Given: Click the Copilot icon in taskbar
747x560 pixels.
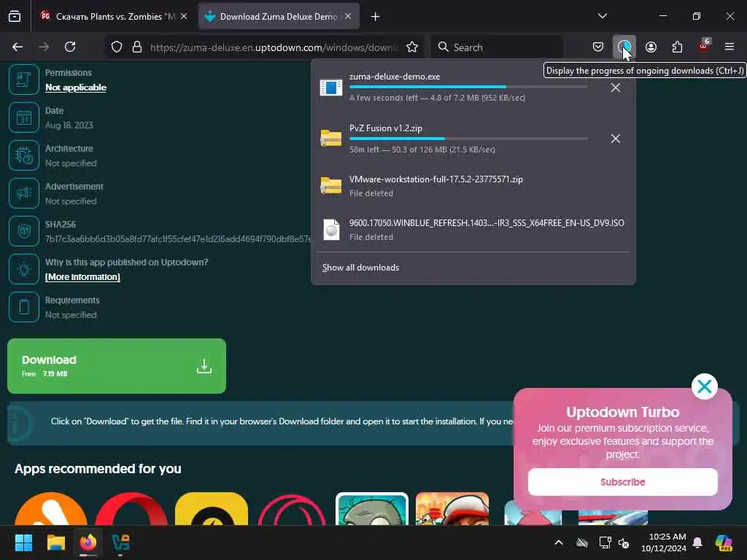Looking at the screenshot, I should tap(724, 542).
